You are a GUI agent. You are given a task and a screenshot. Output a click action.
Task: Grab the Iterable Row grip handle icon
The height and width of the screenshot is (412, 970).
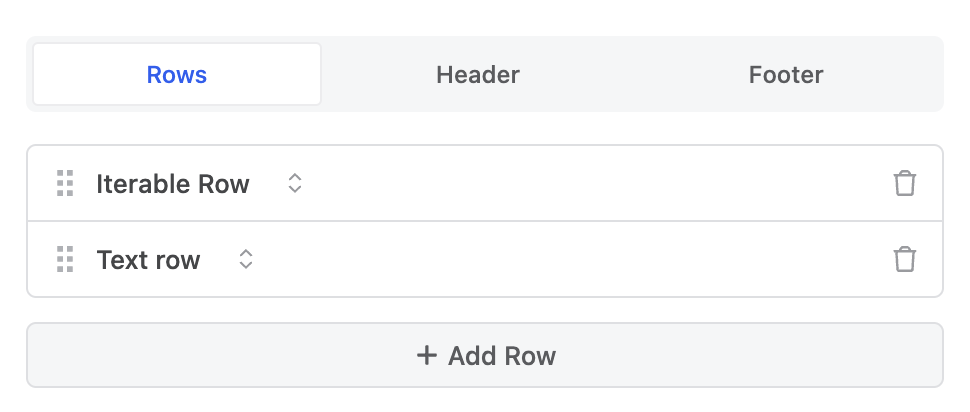coord(65,183)
